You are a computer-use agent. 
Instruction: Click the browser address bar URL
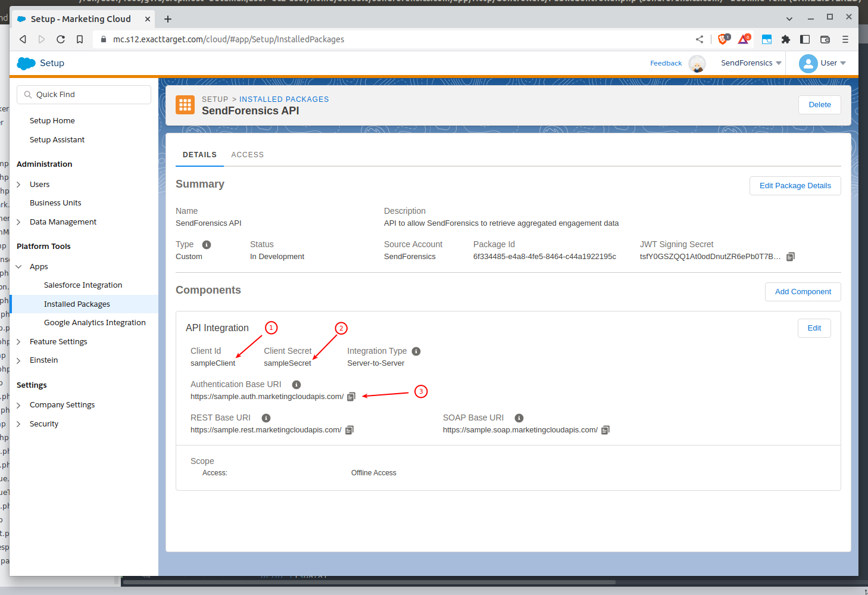click(229, 39)
